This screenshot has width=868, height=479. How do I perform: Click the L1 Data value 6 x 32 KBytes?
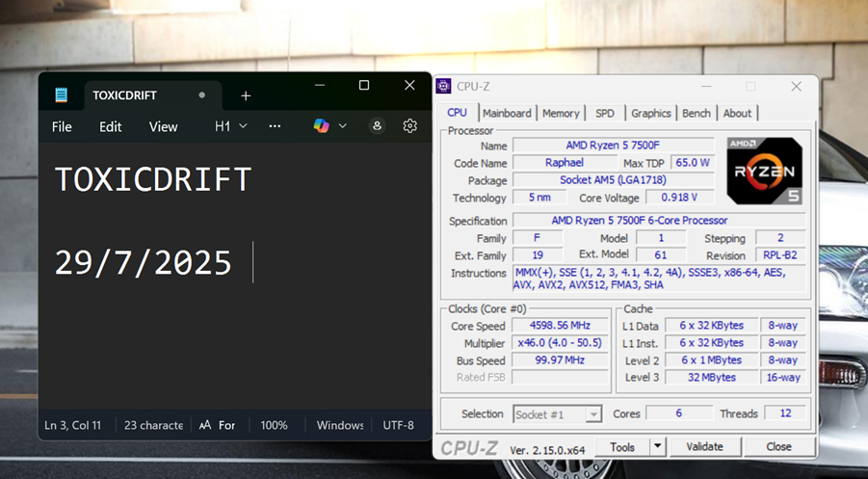pyautogui.click(x=711, y=326)
